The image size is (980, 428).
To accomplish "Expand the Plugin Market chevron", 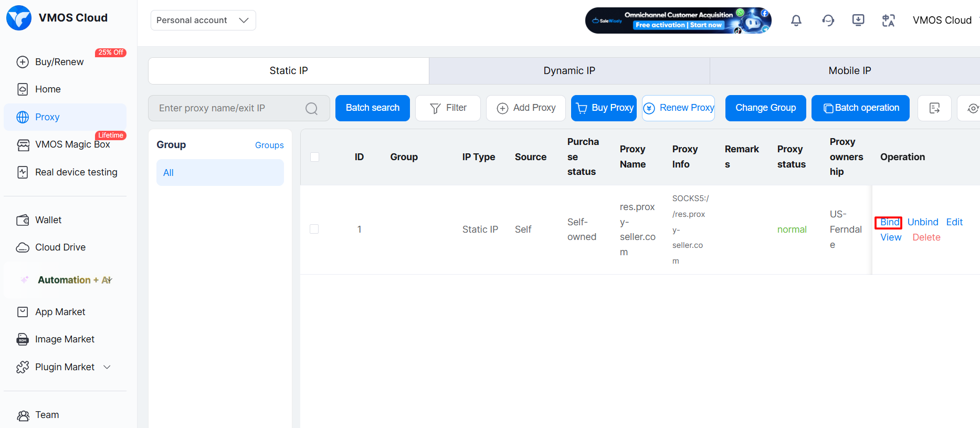I will click(x=107, y=367).
